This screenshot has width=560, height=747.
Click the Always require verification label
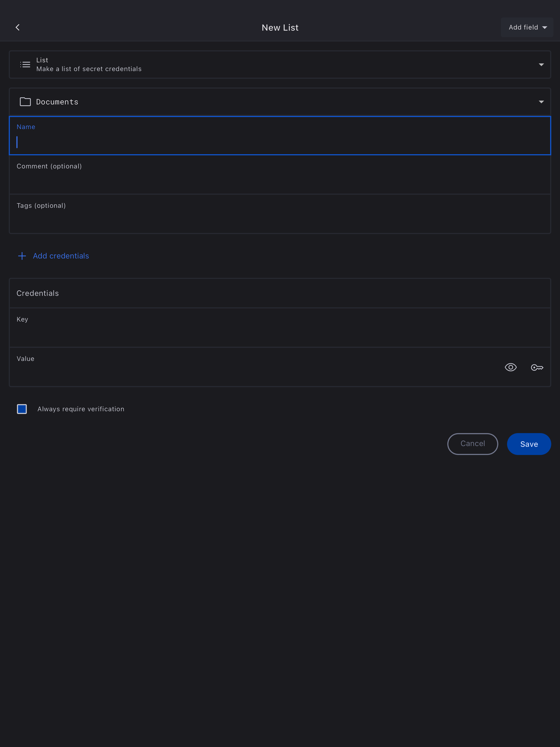pyautogui.click(x=81, y=409)
